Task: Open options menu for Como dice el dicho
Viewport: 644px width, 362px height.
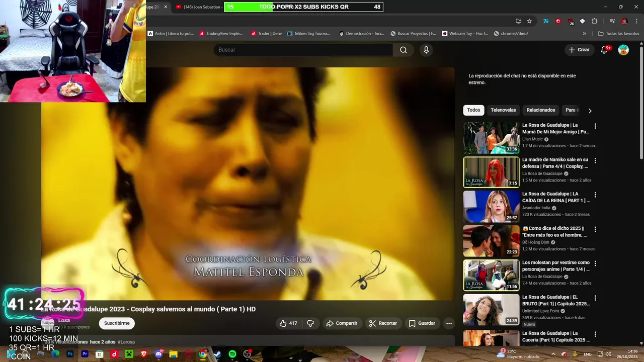Action: (595, 229)
